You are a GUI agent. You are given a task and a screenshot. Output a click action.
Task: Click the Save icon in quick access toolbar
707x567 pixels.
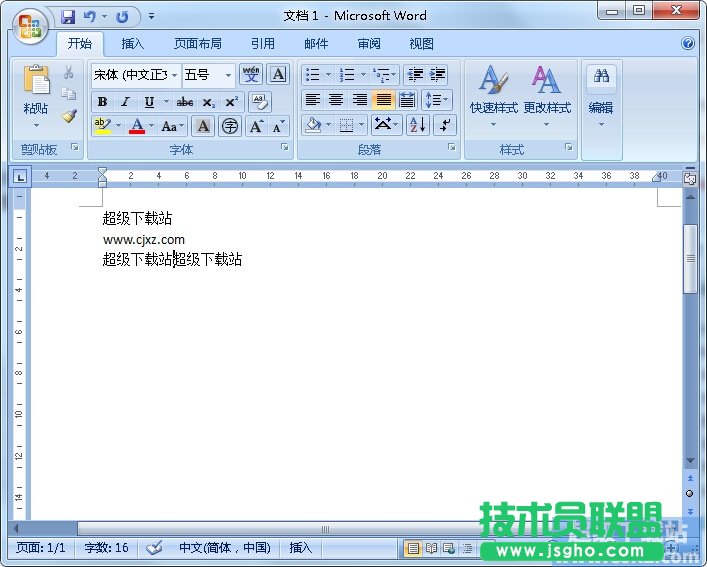68,17
